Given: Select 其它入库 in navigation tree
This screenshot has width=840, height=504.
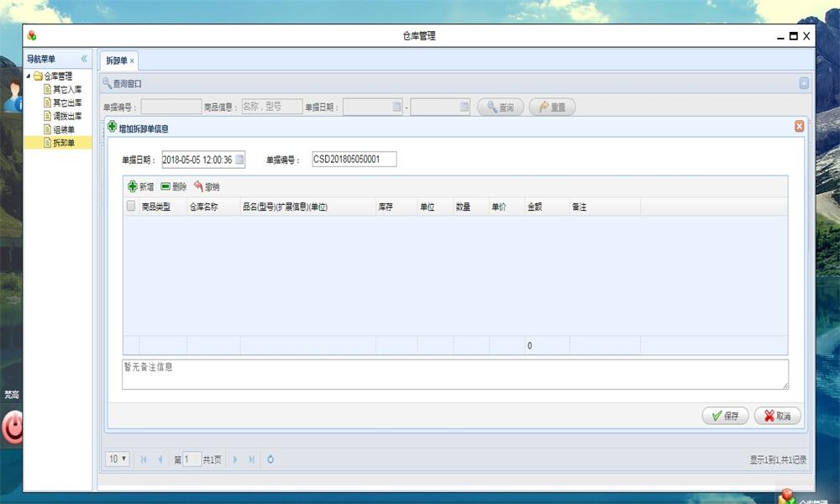Looking at the screenshot, I should coord(67,89).
